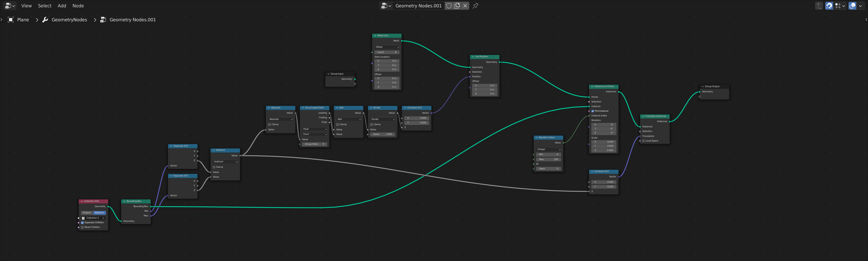The width and height of the screenshot is (868, 261).
Task: Unlink the Geometry Nodes.001 datablock
Action: click(465, 6)
